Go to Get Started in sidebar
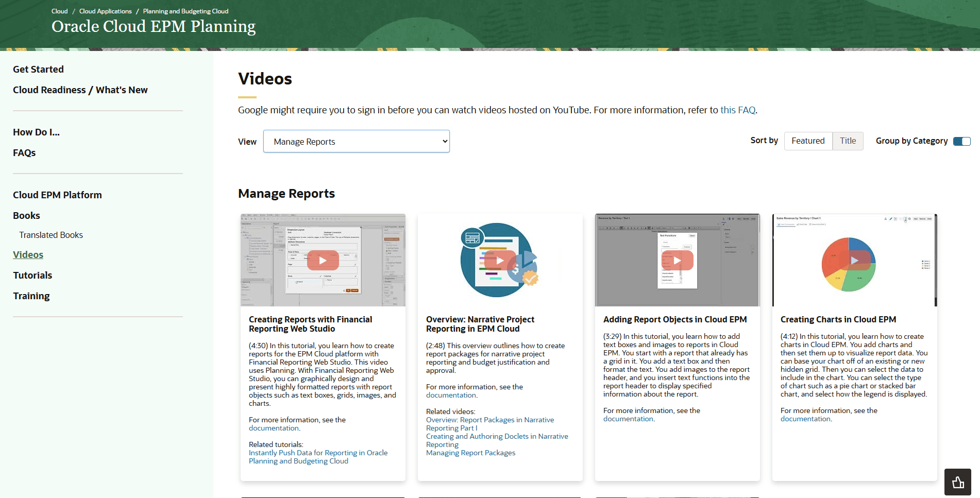980x498 pixels. (38, 70)
